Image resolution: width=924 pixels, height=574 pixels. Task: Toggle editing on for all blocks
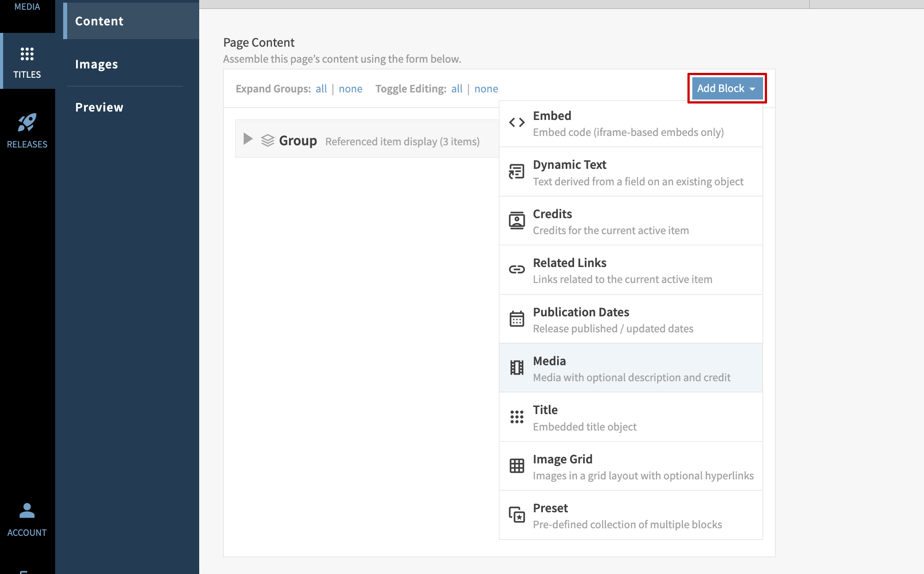(x=457, y=89)
